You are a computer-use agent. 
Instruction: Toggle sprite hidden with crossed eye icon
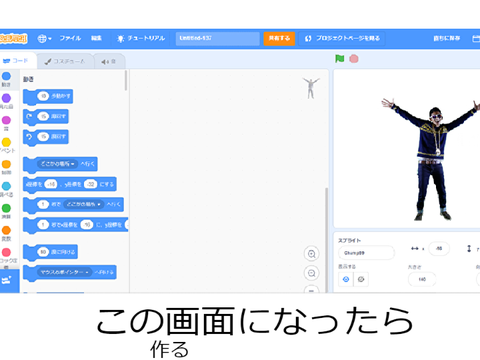tap(361, 279)
